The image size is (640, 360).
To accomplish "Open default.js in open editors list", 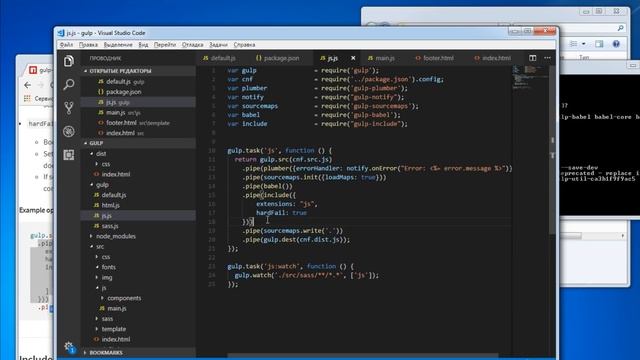I will pyautogui.click(x=138, y=82).
